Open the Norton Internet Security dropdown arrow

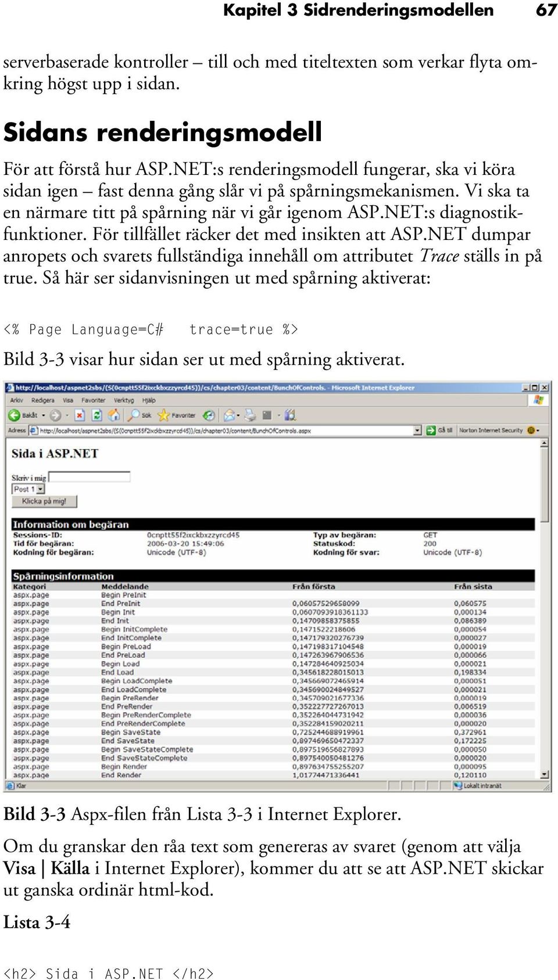538,430
